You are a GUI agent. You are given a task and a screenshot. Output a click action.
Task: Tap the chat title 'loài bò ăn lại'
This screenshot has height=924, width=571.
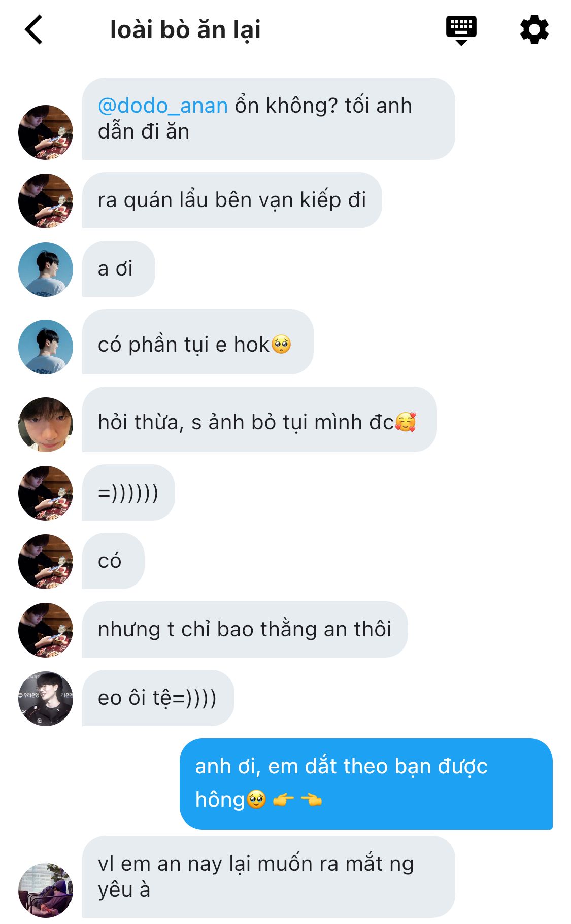click(x=185, y=29)
